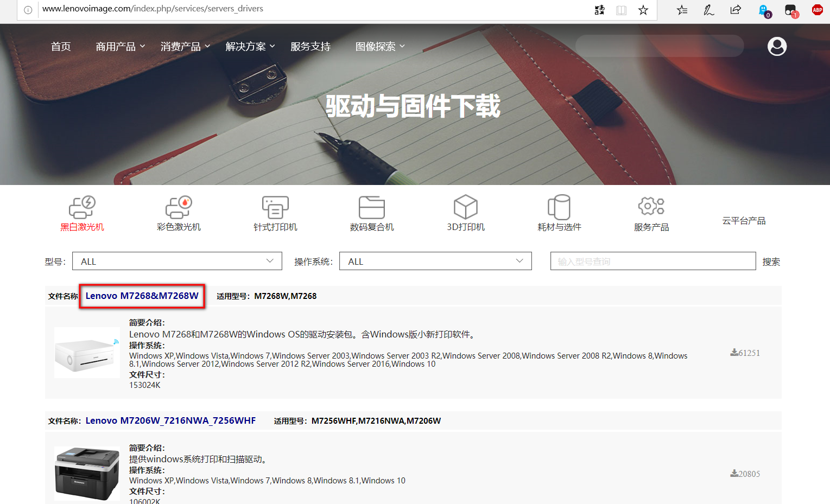Focus the 输入型号查询 search field
830x504 pixels.
pos(653,261)
